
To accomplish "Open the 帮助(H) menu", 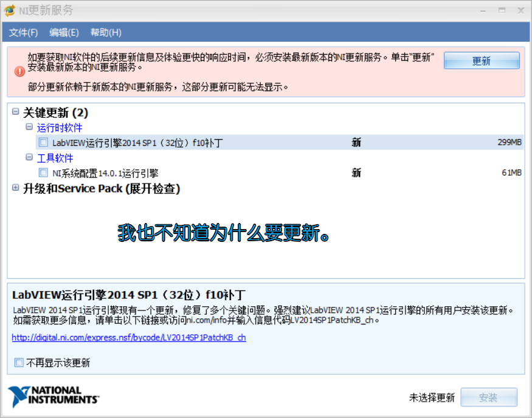I will 106,33.
